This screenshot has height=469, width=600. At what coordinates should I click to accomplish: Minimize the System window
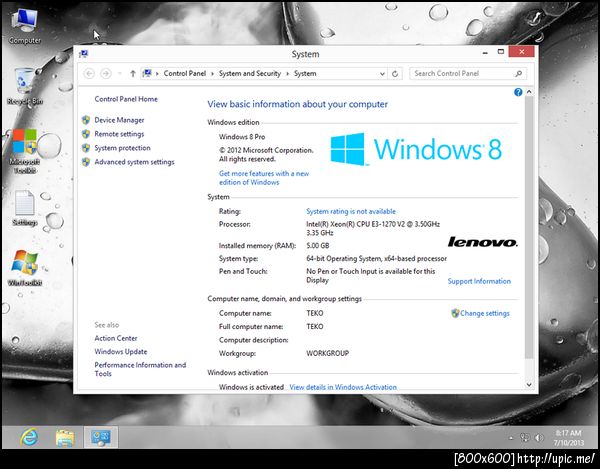485,52
